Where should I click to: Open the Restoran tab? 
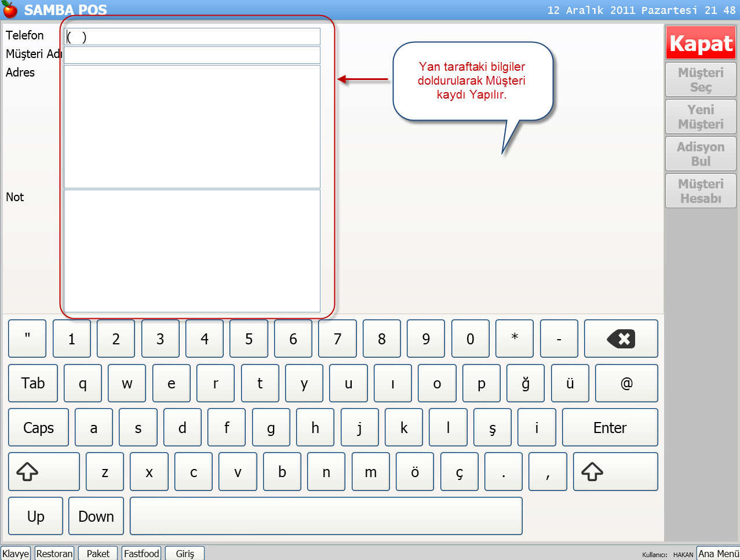coord(54,554)
